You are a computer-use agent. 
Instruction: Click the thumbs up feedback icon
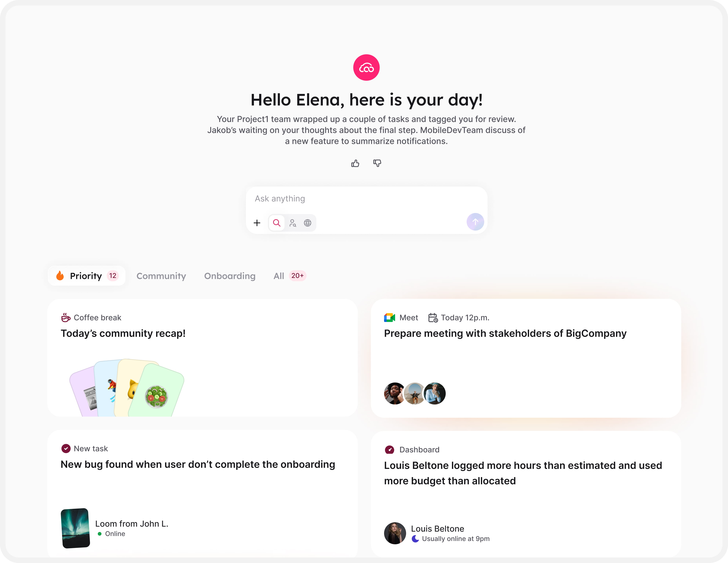(x=355, y=163)
